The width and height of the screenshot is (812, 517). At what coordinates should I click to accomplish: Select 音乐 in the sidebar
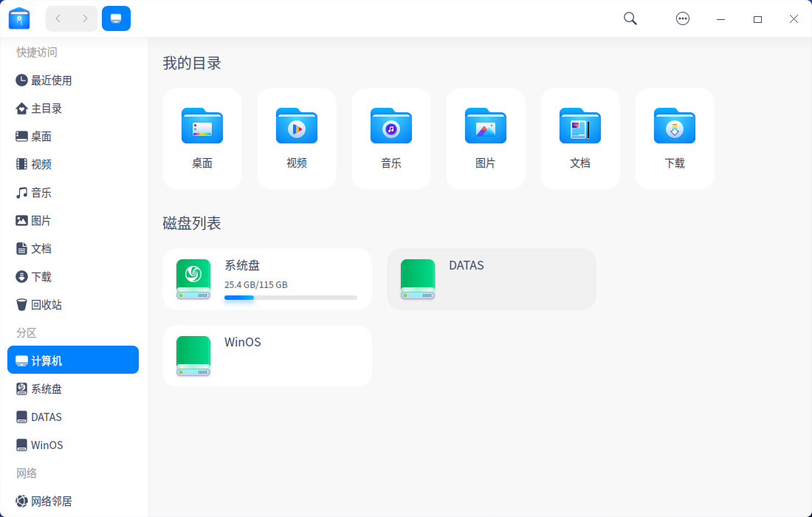tap(73, 193)
